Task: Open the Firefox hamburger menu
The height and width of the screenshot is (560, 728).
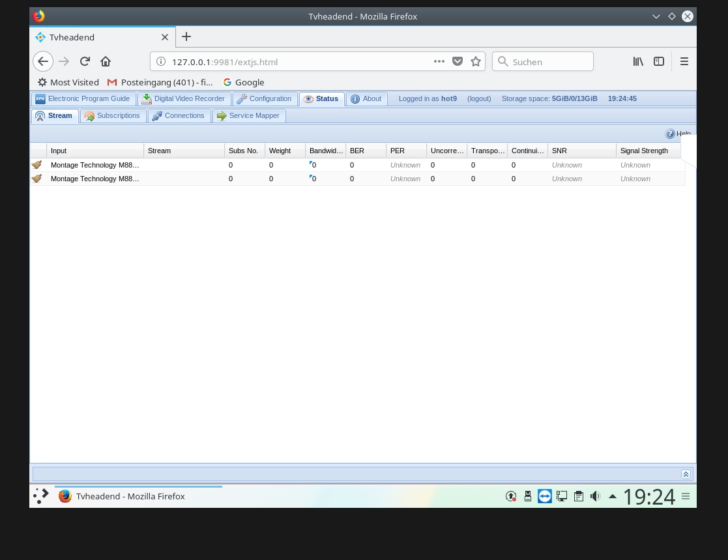Action: pyautogui.click(x=684, y=61)
